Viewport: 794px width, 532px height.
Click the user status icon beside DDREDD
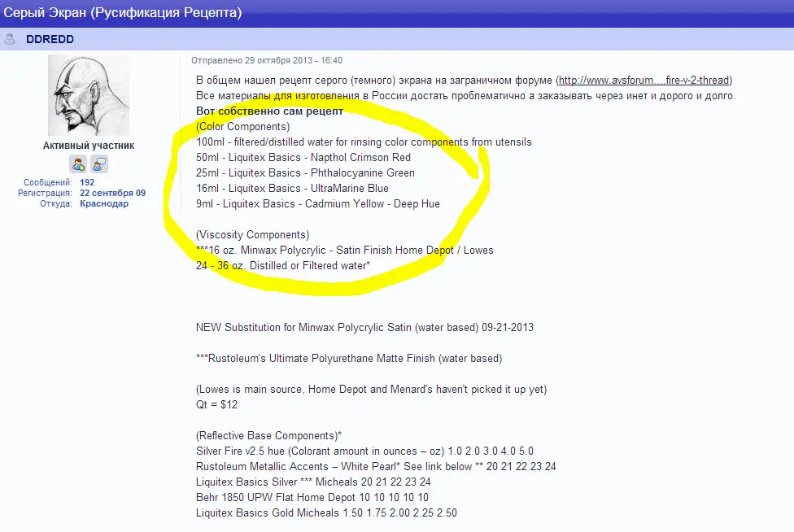[x=10, y=39]
